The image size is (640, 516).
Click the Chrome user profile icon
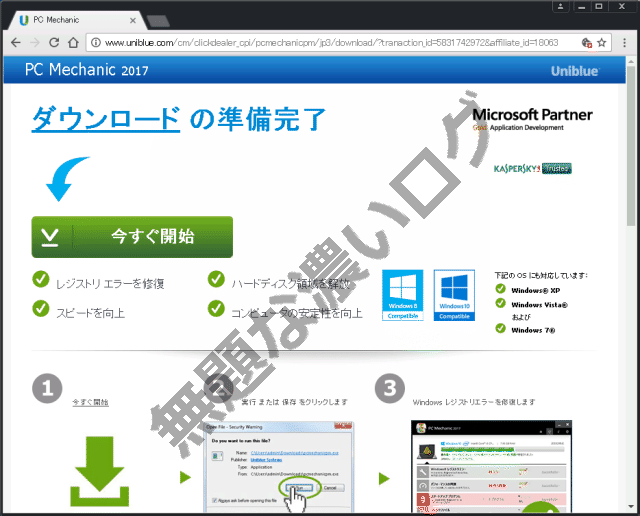(560, 6)
